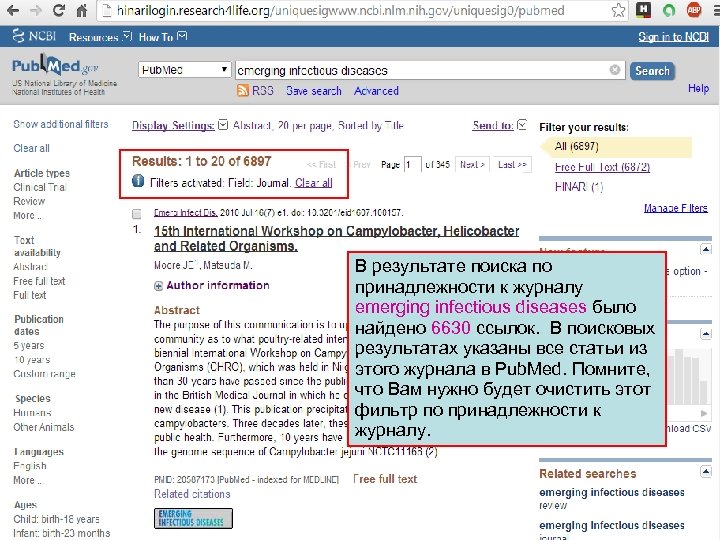Select the HINARI (1) filter
The height and width of the screenshot is (540, 720).
click(579, 187)
